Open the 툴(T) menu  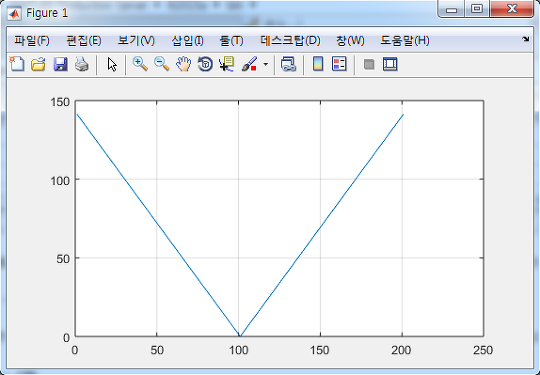(231, 41)
